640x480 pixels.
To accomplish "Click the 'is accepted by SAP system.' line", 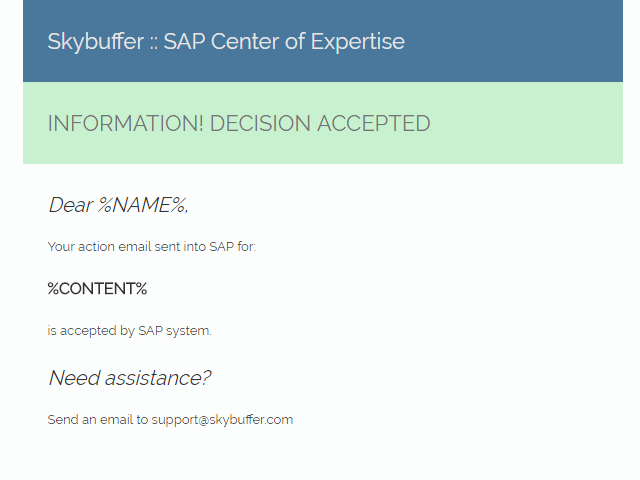I will [x=129, y=330].
